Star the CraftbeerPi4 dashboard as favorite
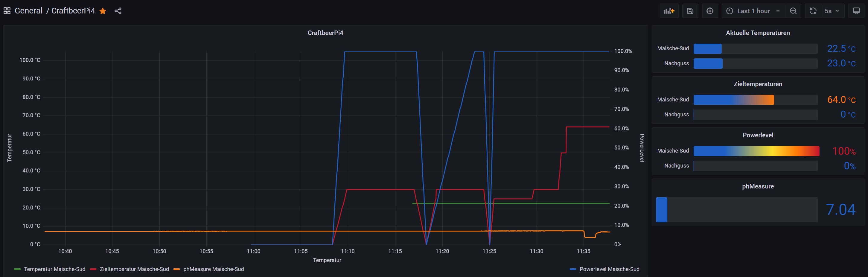The width and height of the screenshot is (868, 277). click(103, 11)
